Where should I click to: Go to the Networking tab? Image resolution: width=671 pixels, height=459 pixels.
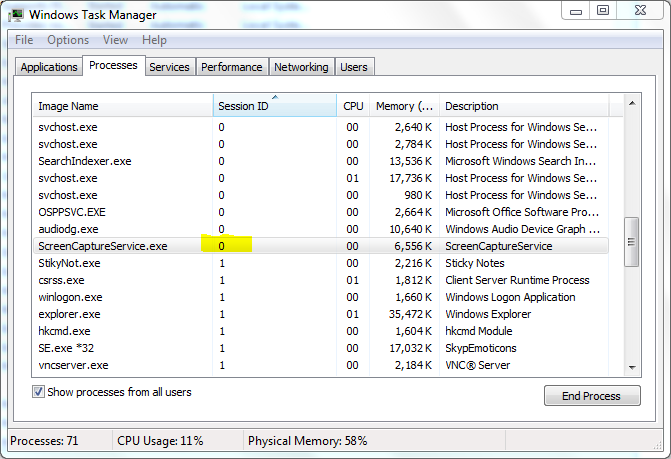pos(301,67)
